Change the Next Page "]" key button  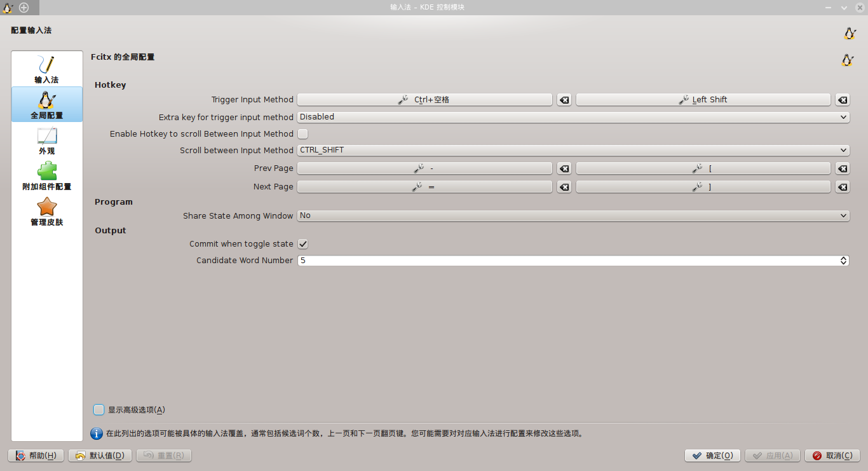pos(703,187)
